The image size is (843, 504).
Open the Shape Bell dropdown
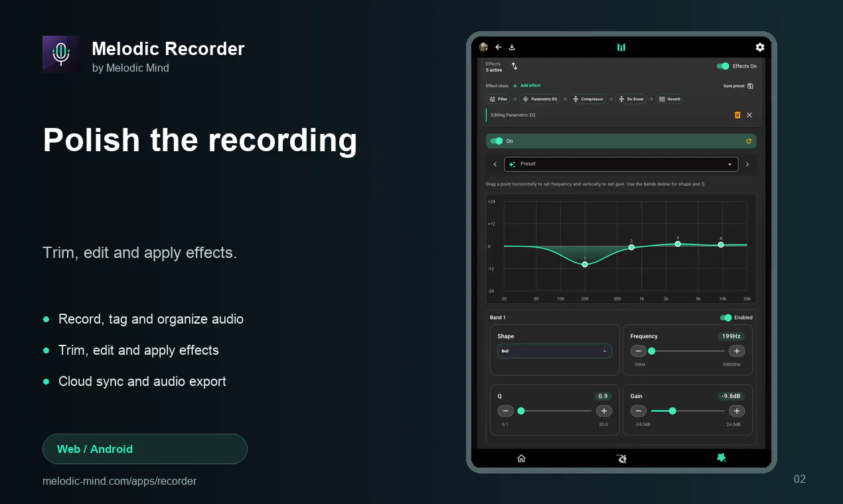(x=554, y=351)
